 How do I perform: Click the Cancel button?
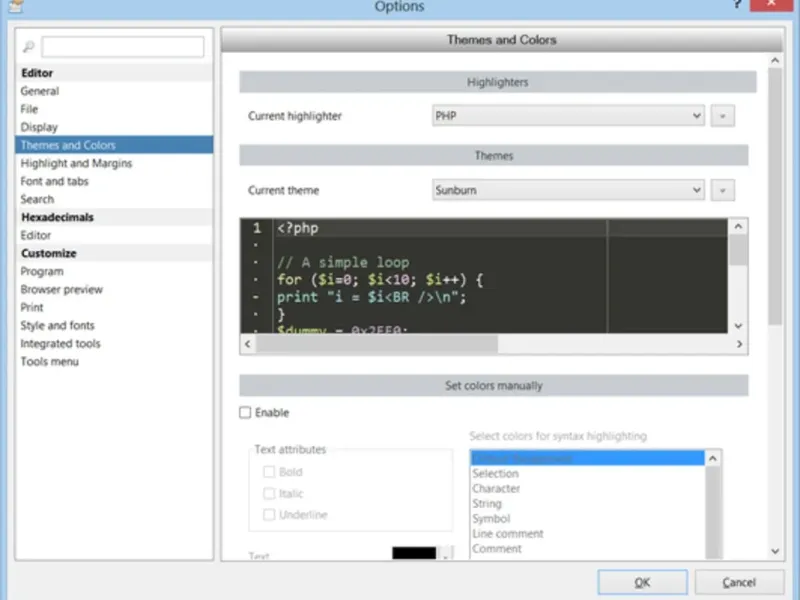(739, 582)
